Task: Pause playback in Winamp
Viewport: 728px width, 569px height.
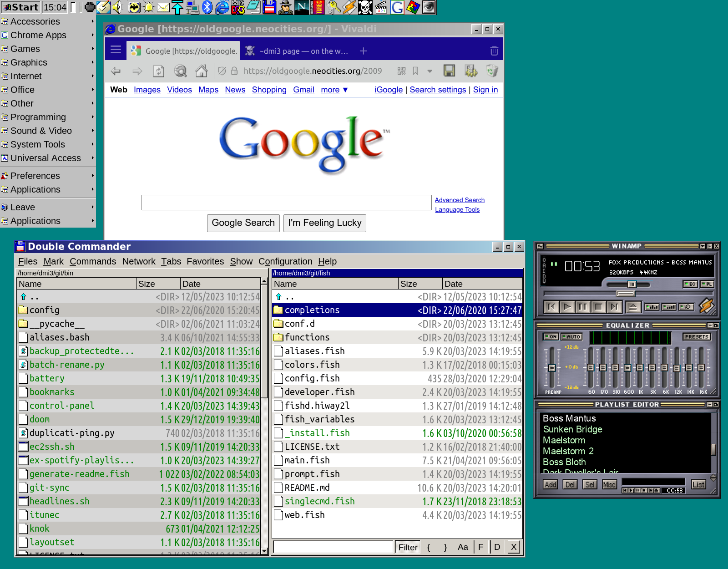Action: (x=583, y=307)
